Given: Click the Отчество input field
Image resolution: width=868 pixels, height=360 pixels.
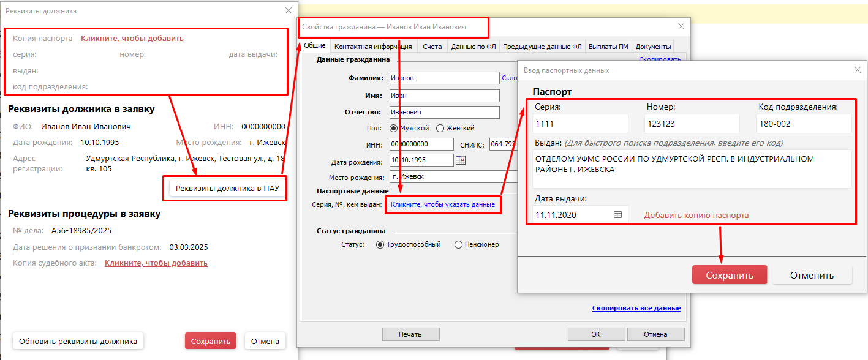Looking at the screenshot, I should 444,112.
